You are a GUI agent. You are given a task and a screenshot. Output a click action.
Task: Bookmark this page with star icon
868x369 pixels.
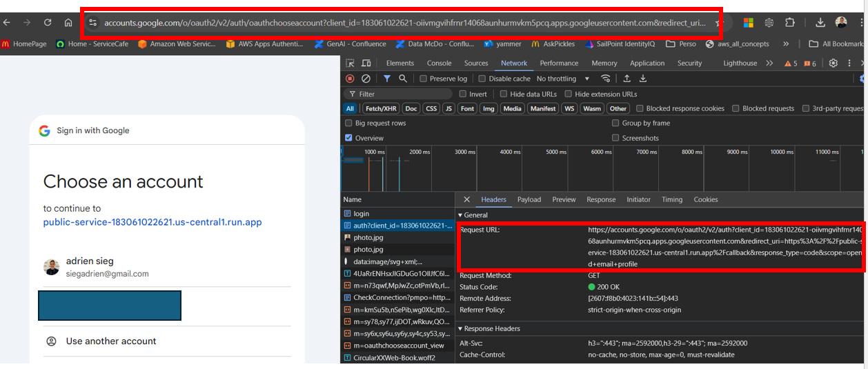[x=718, y=23]
